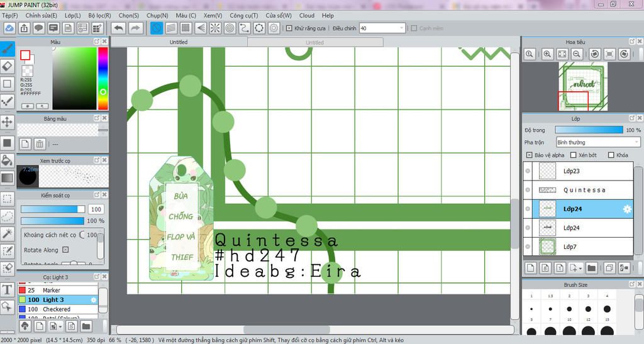
Task: Select the Eraser tool
Action: [7, 67]
